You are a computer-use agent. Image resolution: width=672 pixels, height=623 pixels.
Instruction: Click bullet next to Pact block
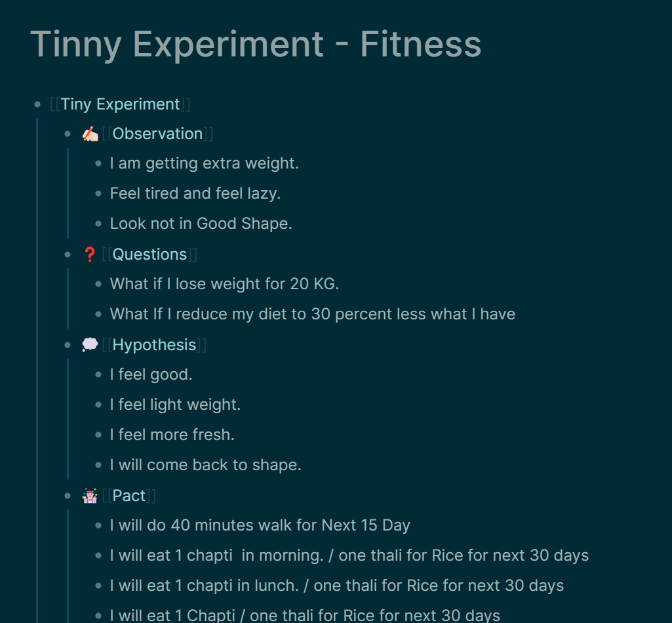click(68, 496)
